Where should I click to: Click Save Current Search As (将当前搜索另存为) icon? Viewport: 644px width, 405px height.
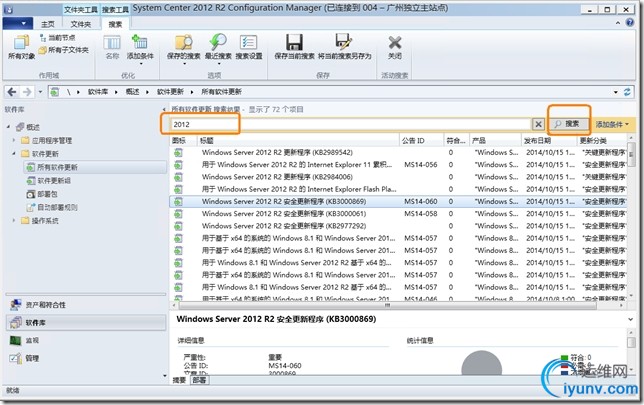345,47
